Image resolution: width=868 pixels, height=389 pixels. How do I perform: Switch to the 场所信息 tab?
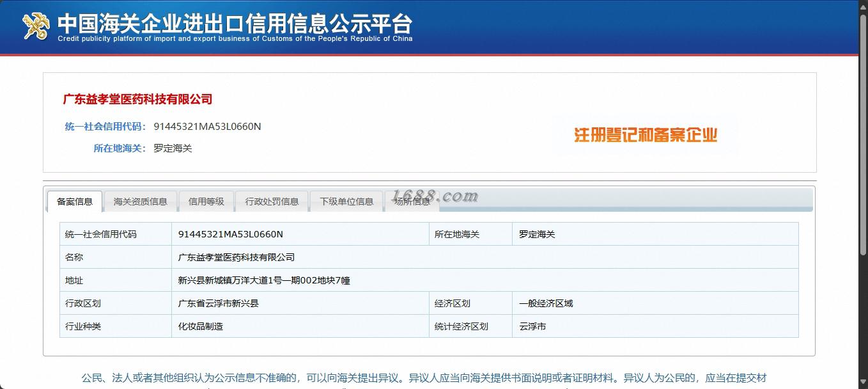click(412, 202)
